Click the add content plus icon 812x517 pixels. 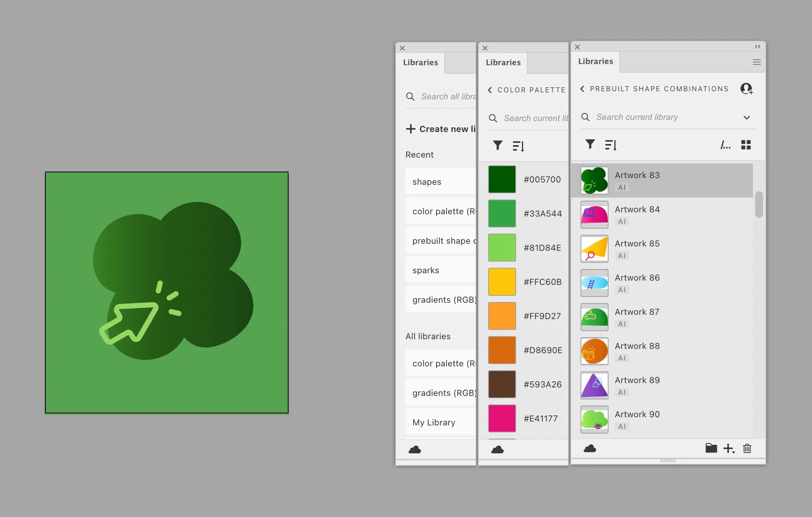[x=729, y=449]
